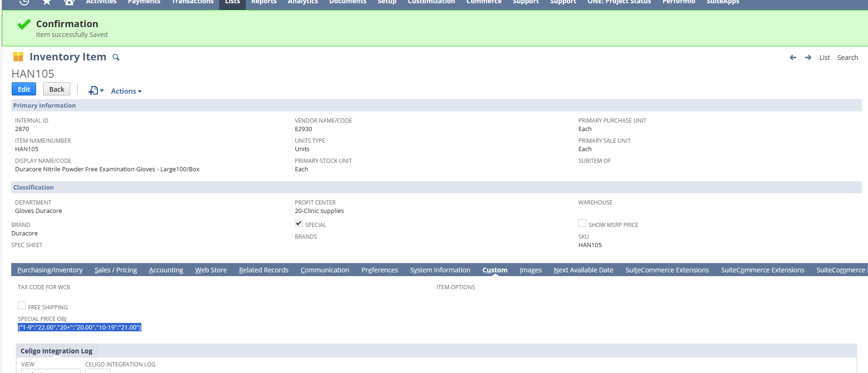The image size is (868, 373).
Task: Open the Transactions navigation menu
Action: 192,2
